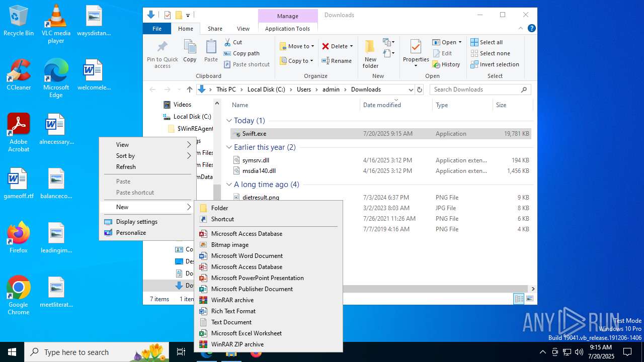Select waysdistan image file on desktop
The image size is (644, 362).
pyautogui.click(x=94, y=21)
